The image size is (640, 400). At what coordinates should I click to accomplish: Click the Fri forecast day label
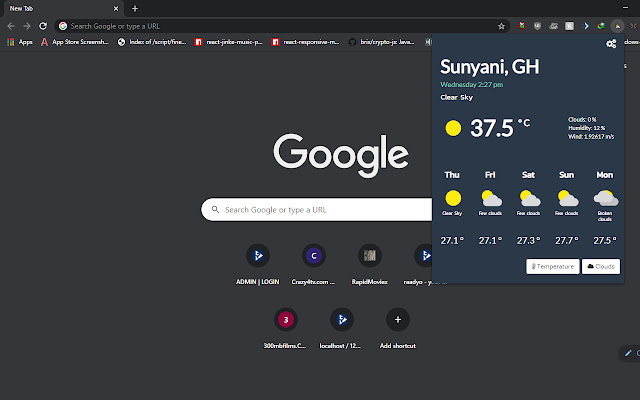pyautogui.click(x=490, y=175)
